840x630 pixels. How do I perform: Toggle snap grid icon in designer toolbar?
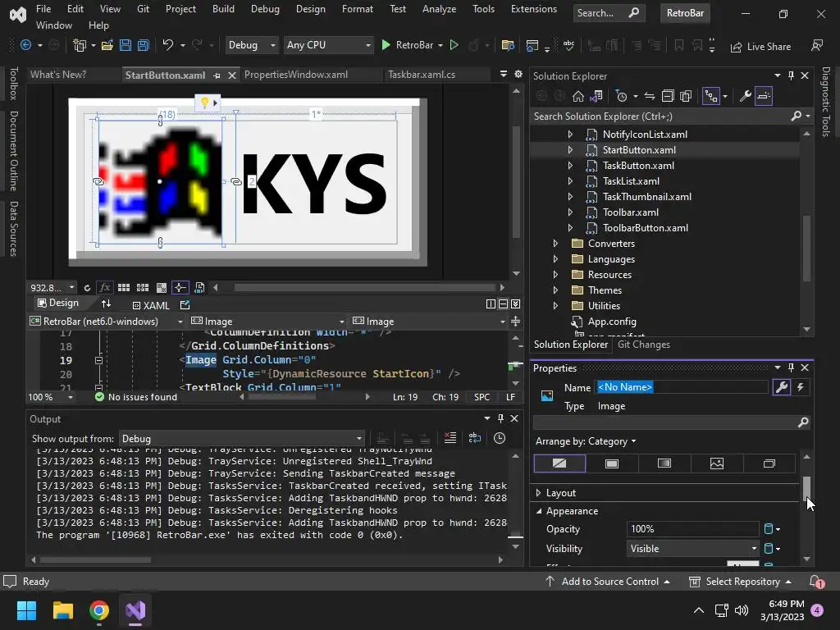(143, 288)
